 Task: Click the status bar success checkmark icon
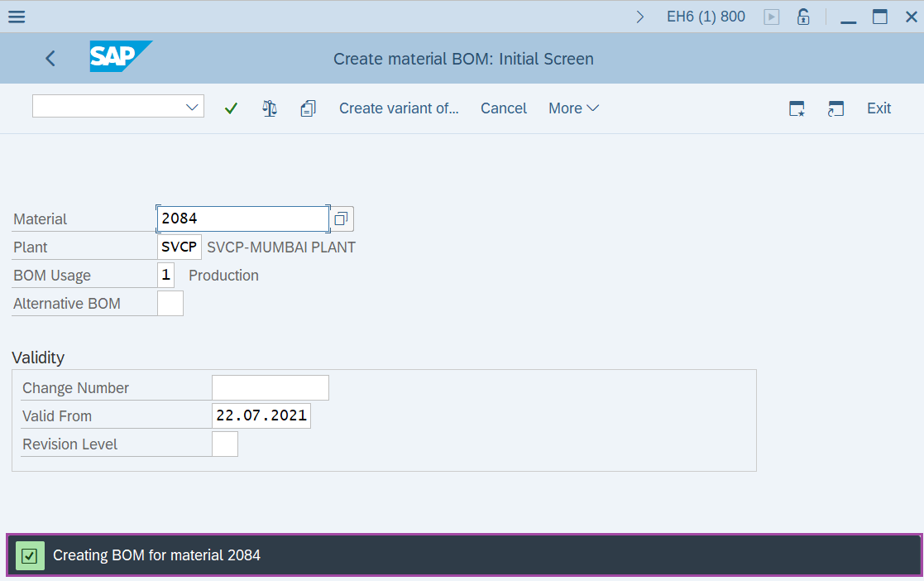point(30,555)
